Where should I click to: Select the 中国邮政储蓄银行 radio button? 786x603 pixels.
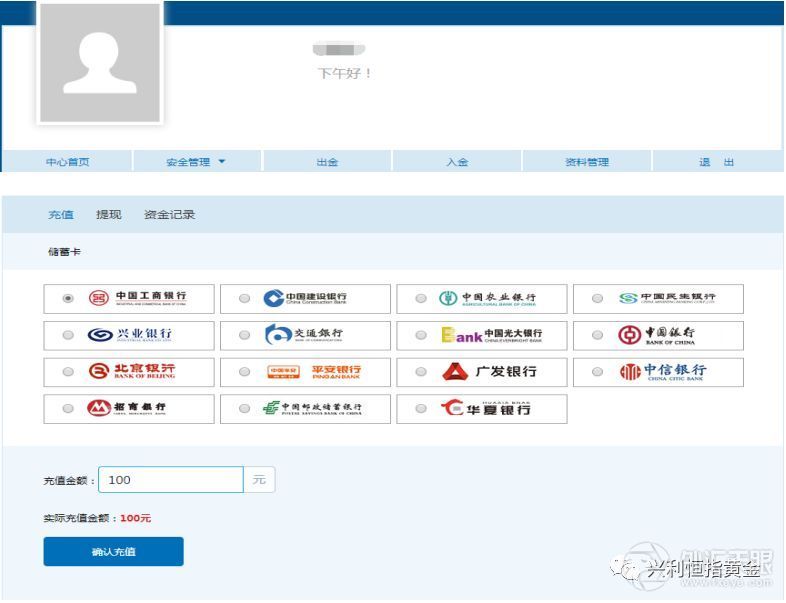click(x=244, y=409)
